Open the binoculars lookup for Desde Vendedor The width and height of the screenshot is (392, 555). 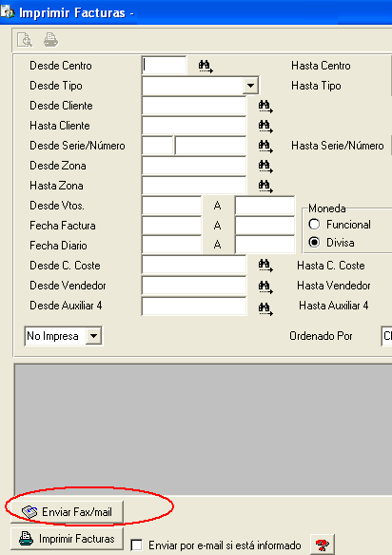[x=265, y=287]
